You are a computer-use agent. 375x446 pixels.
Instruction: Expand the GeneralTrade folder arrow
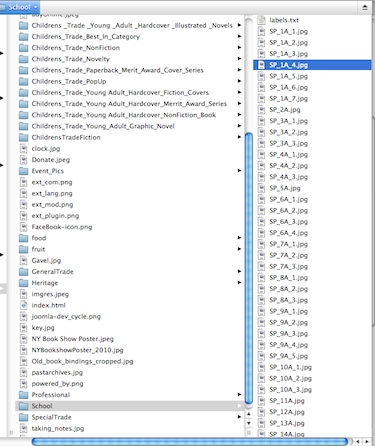pyautogui.click(x=239, y=271)
